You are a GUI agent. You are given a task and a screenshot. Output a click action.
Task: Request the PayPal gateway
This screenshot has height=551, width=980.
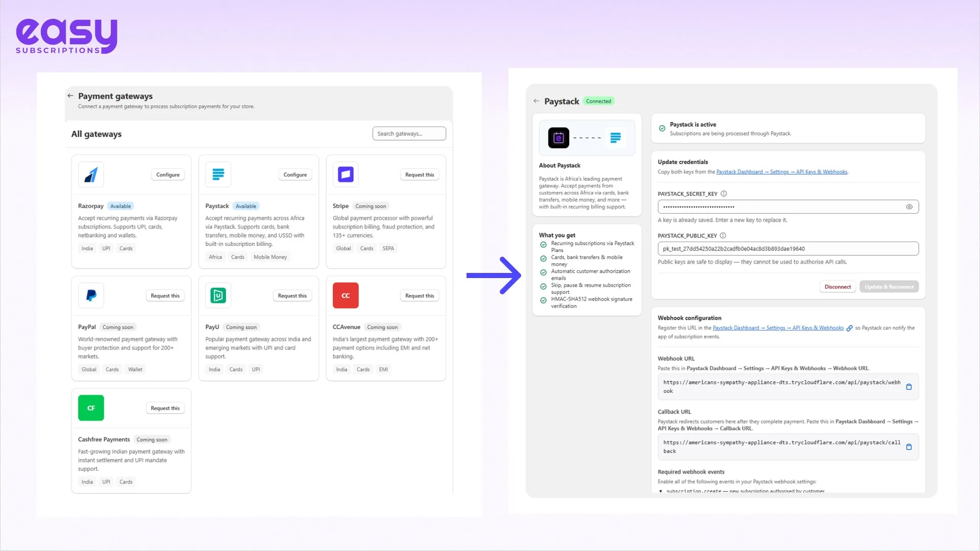pyautogui.click(x=165, y=296)
